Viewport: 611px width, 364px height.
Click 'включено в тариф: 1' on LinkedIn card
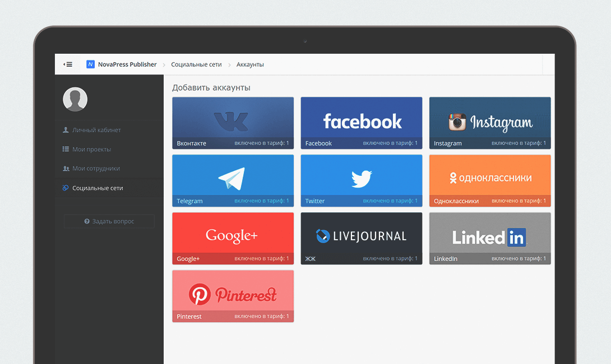[519, 259]
